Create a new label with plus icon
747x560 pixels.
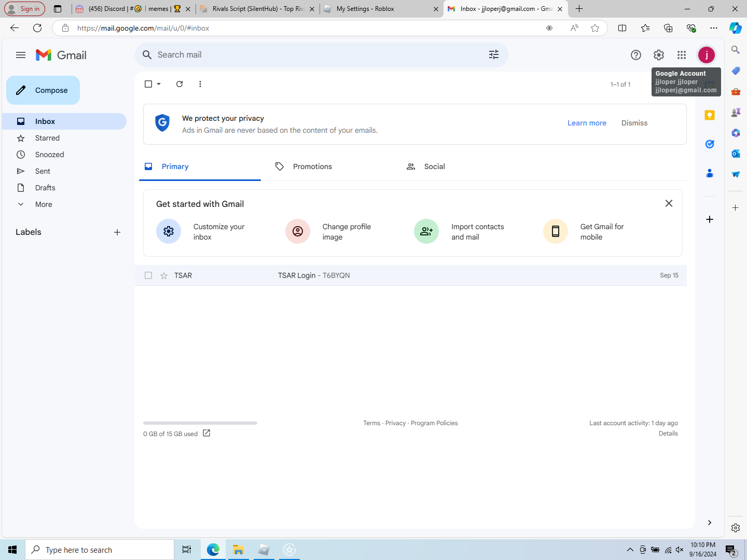[x=117, y=232]
